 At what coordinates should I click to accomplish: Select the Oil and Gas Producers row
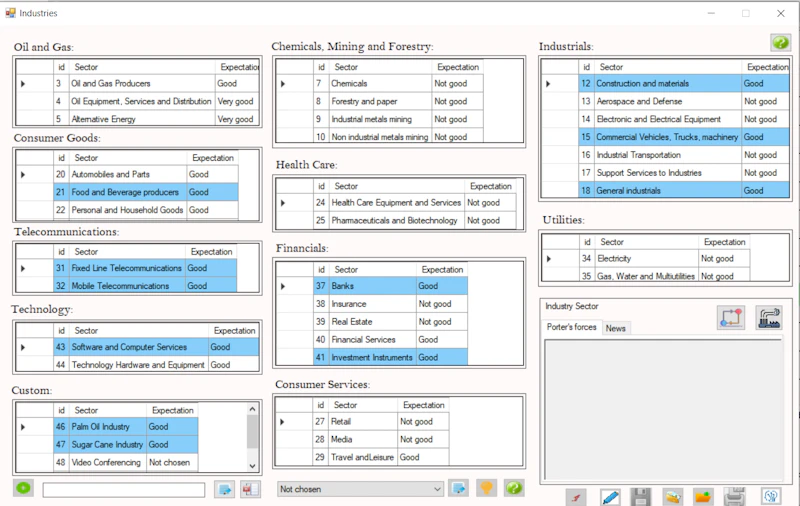pyautogui.click(x=138, y=84)
